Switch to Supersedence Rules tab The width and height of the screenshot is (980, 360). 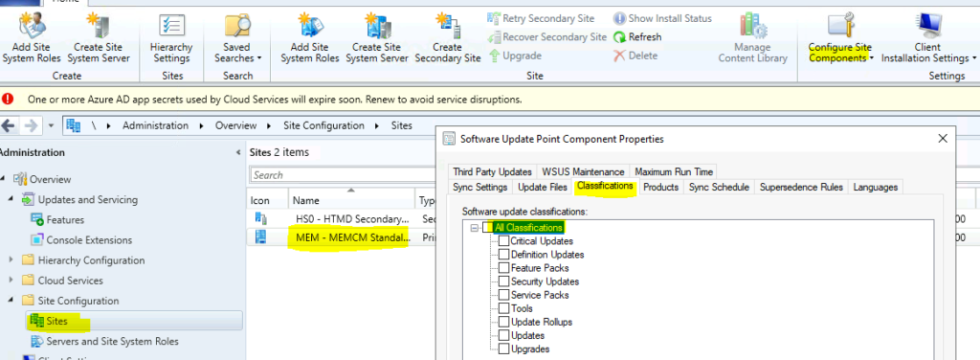click(x=801, y=187)
